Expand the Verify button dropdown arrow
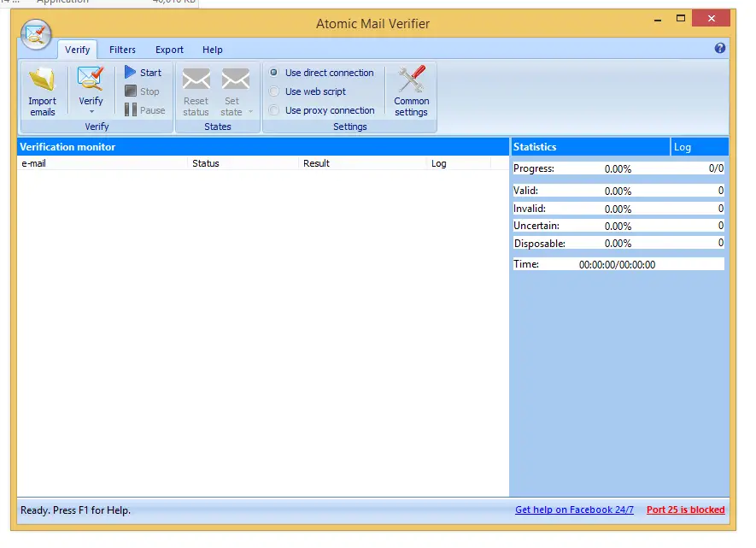Image resolution: width=756 pixels, height=548 pixels. 91,112
